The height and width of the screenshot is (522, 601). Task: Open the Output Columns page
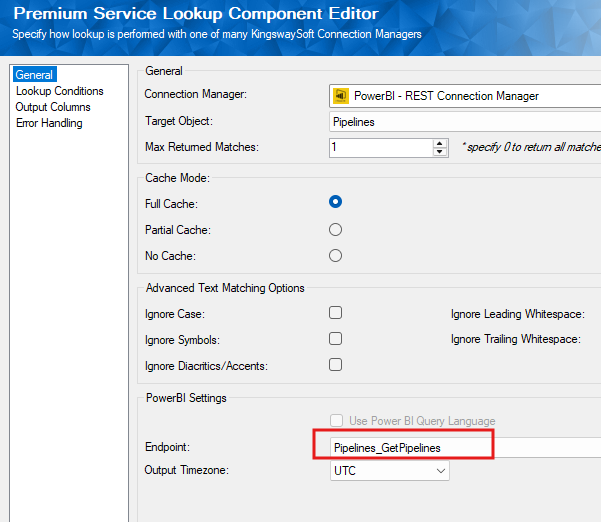[53, 107]
